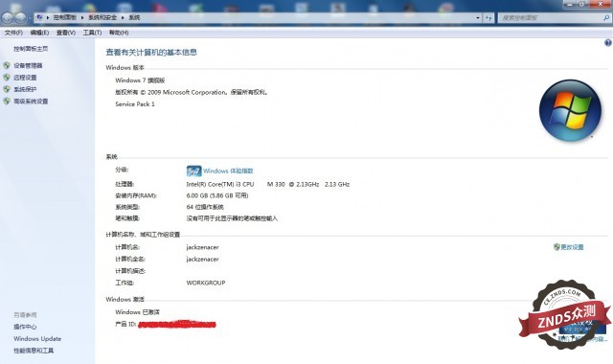Open help via the blue question mark icon
Image resolution: width=613 pixels, height=364 pixels.
coord(608,43)
